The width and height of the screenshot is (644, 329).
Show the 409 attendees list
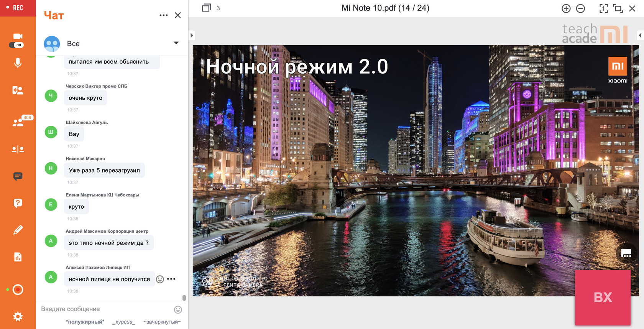click(18, 122)
